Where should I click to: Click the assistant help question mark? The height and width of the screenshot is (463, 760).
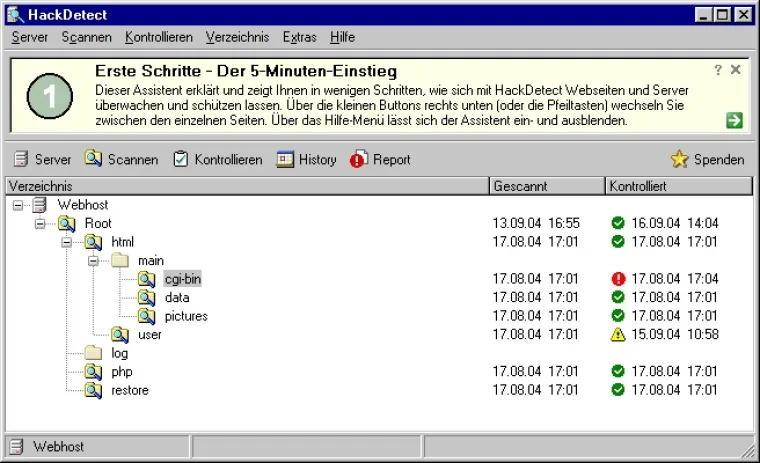718,70
